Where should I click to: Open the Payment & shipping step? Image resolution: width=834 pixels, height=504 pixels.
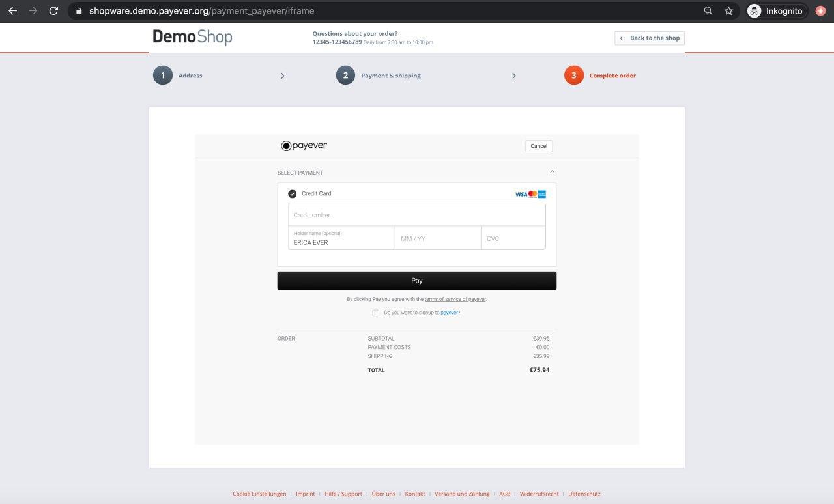(x=391, y=76)
